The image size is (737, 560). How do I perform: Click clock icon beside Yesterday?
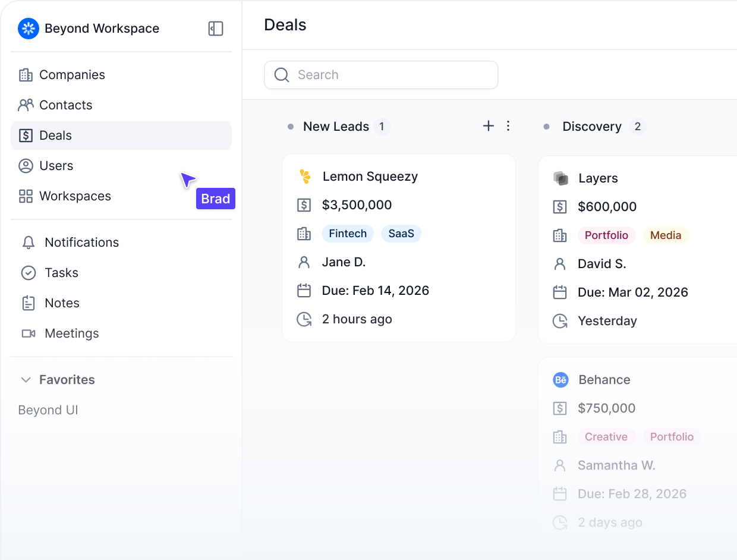coord(560,321)
